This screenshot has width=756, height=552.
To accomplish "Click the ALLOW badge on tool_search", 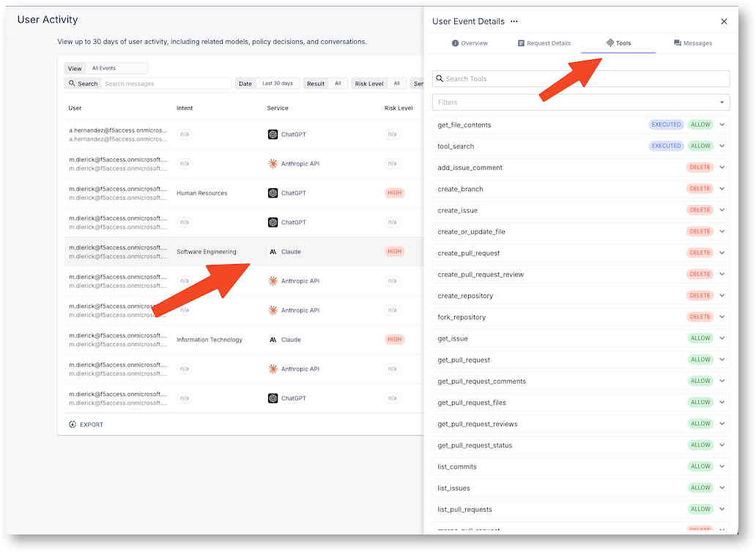I will coord(700,146).
